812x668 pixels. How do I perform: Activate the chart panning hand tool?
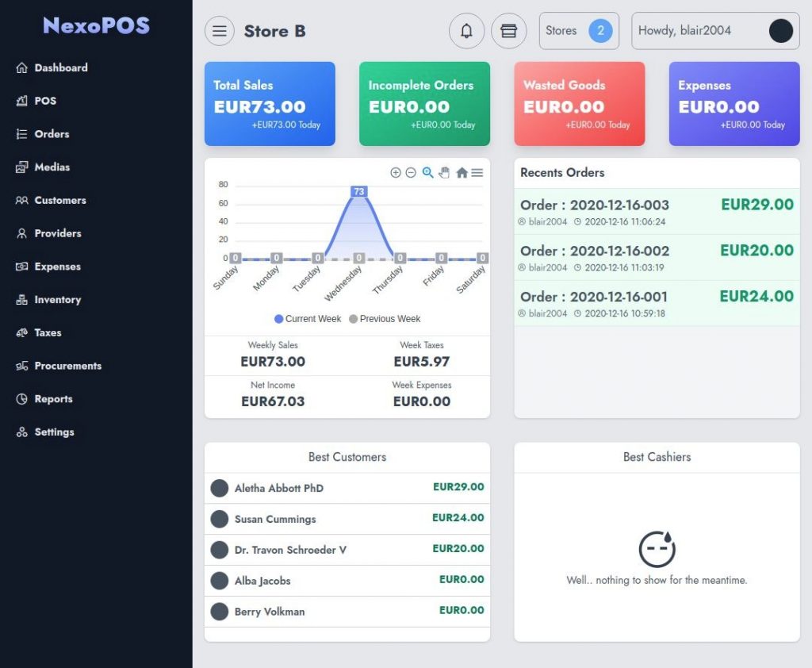[x=444, y=173]
